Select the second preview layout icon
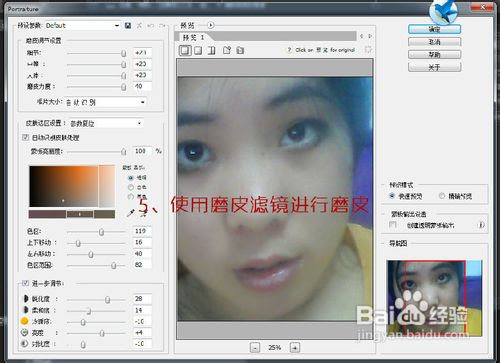This screenshot has height=363, width=500. tap(198, 51)
